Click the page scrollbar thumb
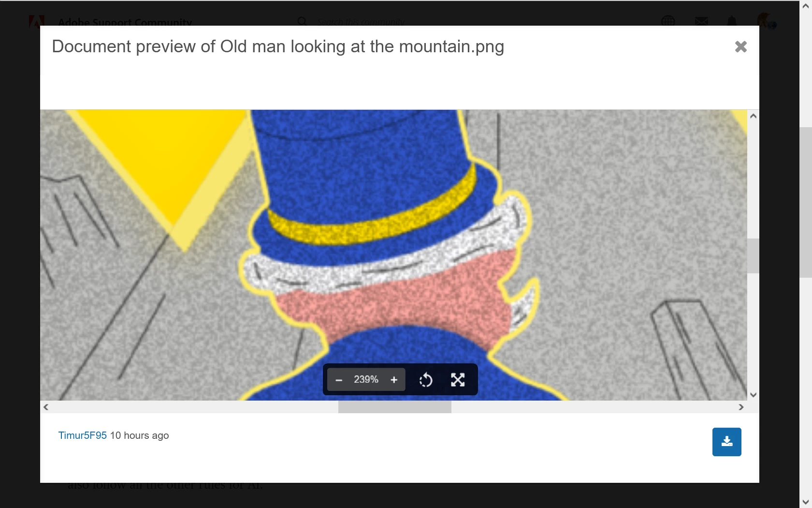The width and height of the screenshot is (812, 508). pyautogui.click(x=806, y=202)
